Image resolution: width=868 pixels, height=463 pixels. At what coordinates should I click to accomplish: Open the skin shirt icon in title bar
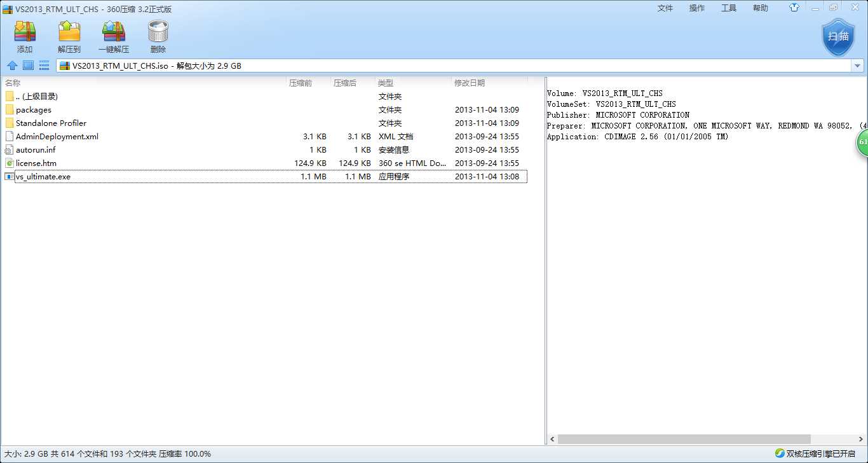tap(794, 8)
